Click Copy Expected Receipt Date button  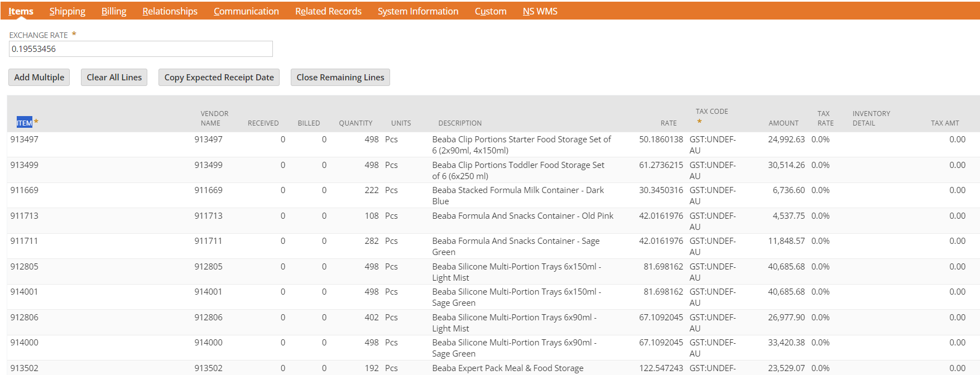coord(219,78)
